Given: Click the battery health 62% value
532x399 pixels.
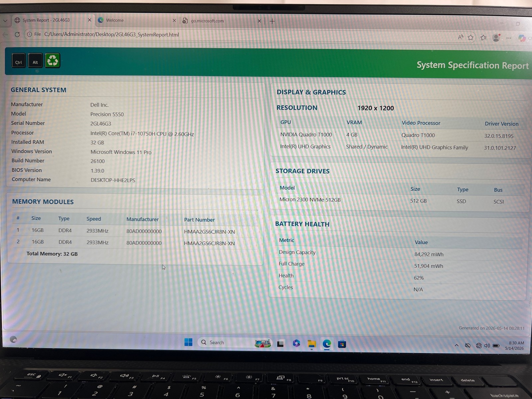Looking at the screenshot, I should (419, 278).
